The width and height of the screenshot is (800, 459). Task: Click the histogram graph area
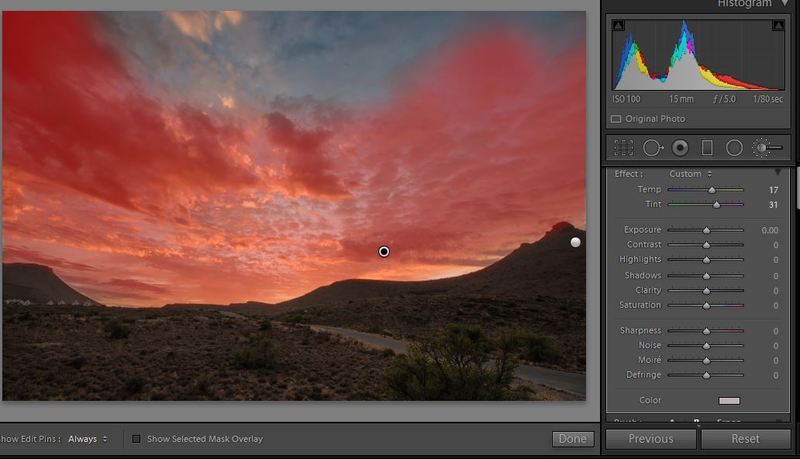tap(698, 55)
